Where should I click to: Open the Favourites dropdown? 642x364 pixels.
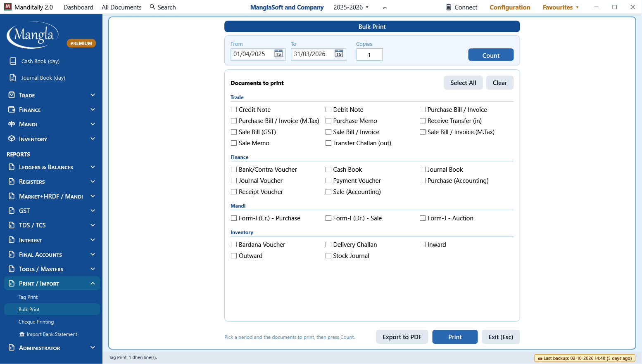tap(561, 7)
